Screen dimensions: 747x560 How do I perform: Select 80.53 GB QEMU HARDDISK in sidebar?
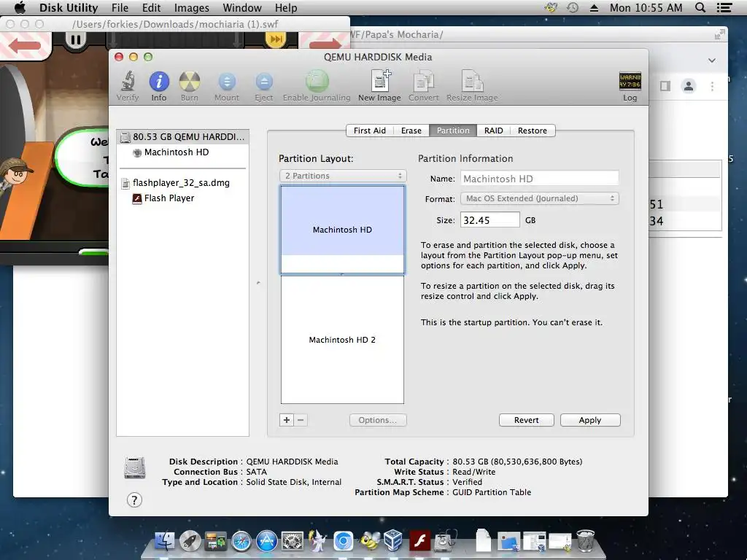(x=182, y=136)
